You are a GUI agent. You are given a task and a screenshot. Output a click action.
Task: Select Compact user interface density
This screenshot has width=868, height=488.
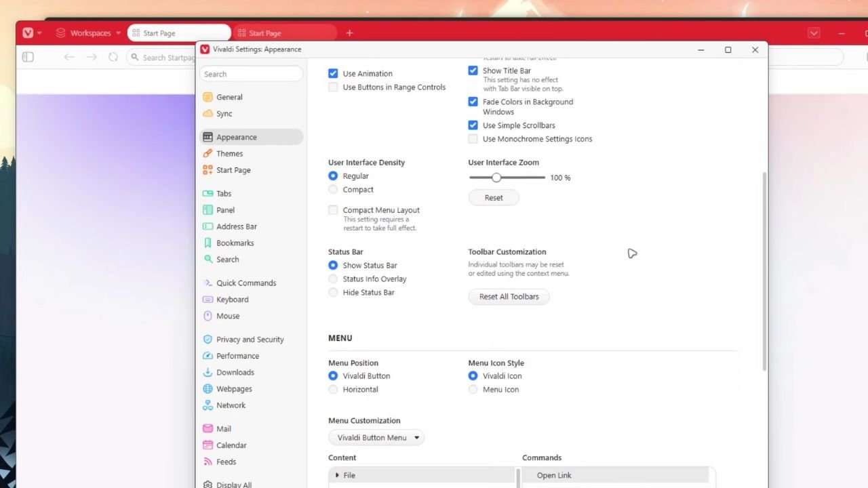(333, 190)
